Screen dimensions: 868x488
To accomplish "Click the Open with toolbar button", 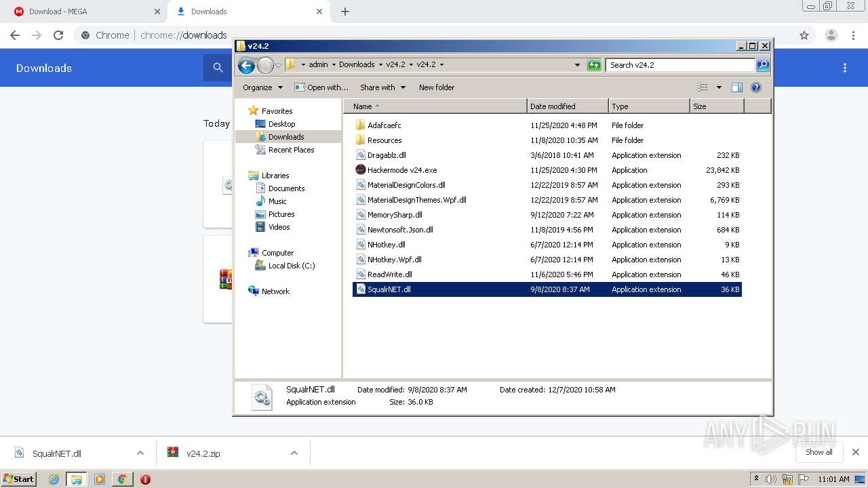I will pos(321,87).
